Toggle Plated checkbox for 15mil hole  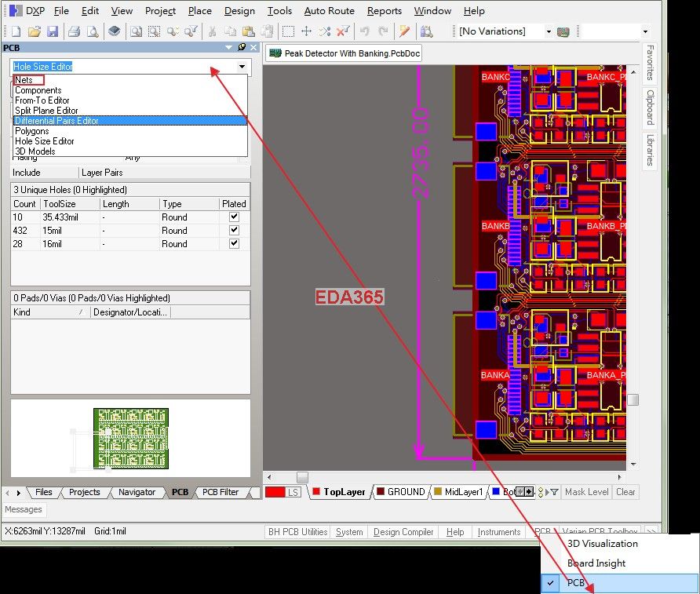(x=233, y=231)
